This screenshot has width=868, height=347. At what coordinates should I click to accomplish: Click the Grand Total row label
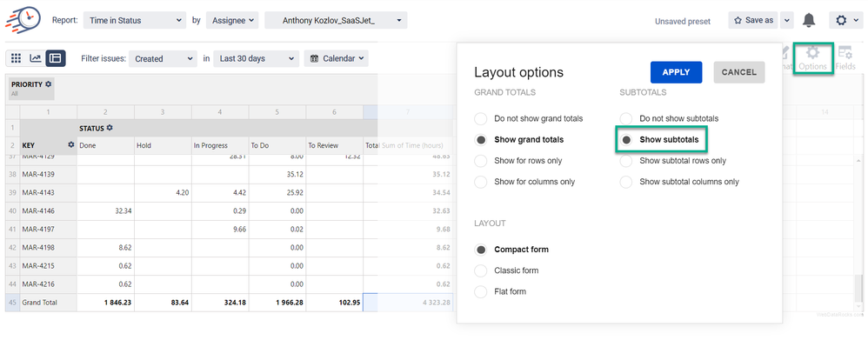tap(49, 303)
